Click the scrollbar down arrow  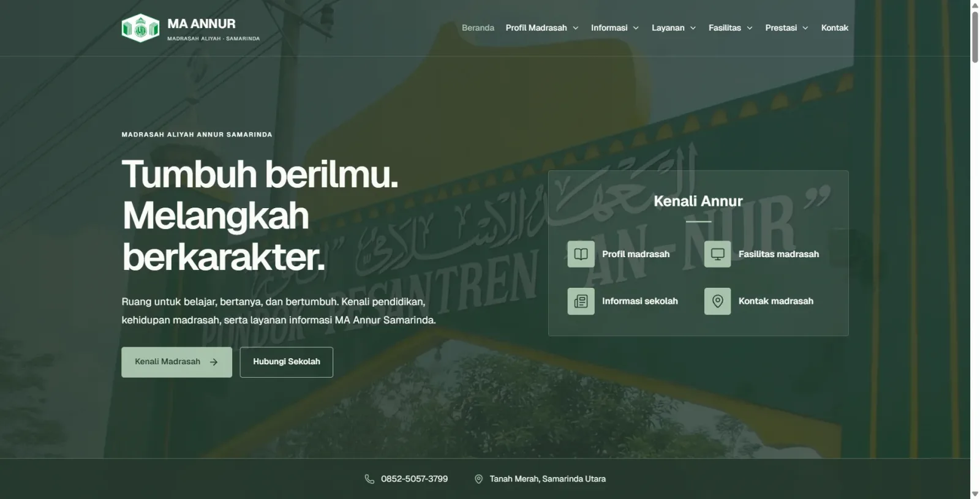[975, 494]
